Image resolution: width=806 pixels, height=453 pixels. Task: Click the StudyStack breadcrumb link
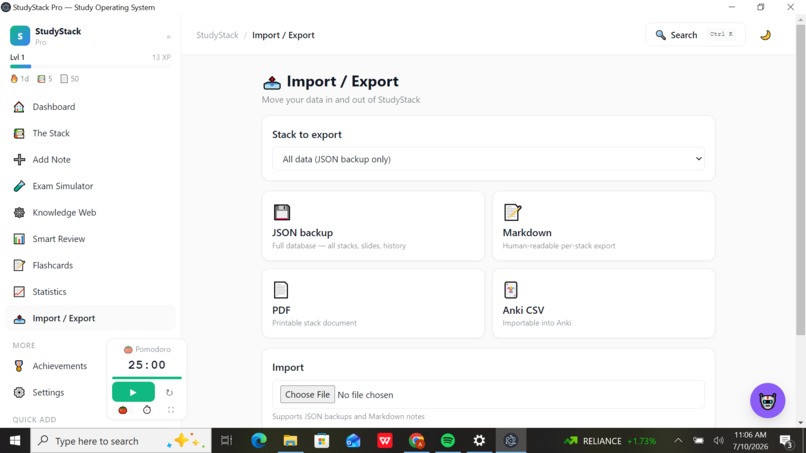pos(217,35)
